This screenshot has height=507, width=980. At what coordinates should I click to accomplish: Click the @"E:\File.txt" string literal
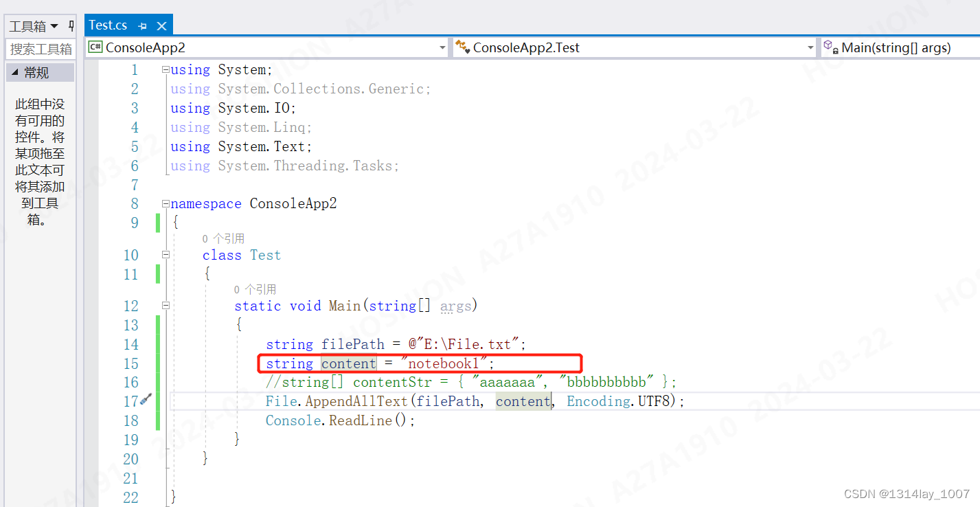[464, 344]
